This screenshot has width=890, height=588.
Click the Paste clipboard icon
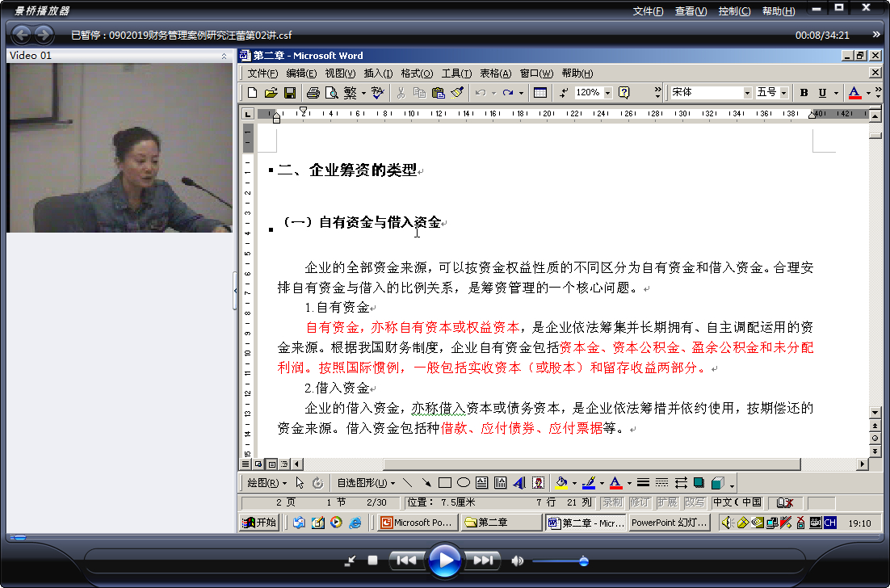pyautogui.click(x=439, y=93)
